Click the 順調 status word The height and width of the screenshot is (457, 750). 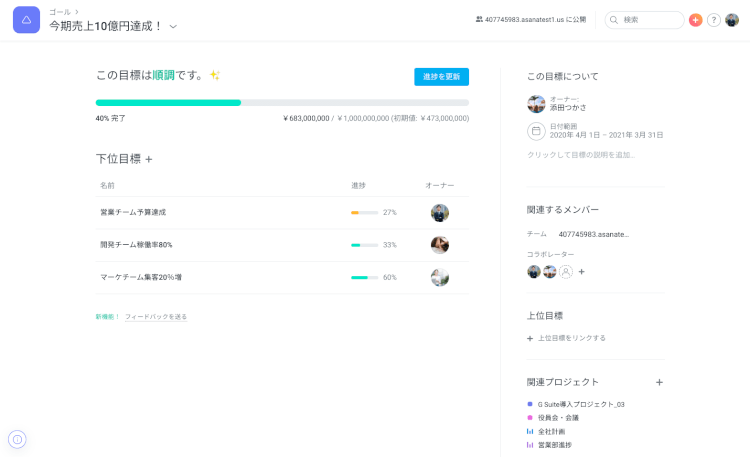(164, 75)
